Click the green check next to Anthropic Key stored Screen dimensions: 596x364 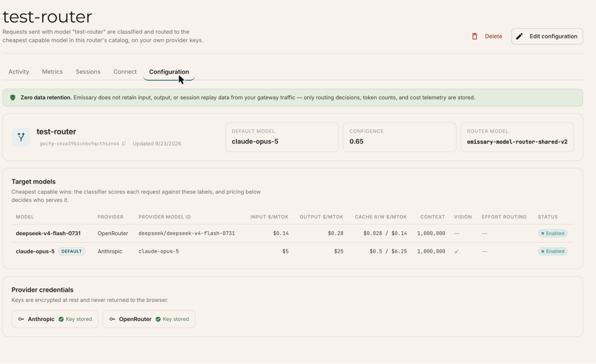click(x=61, y=319)
